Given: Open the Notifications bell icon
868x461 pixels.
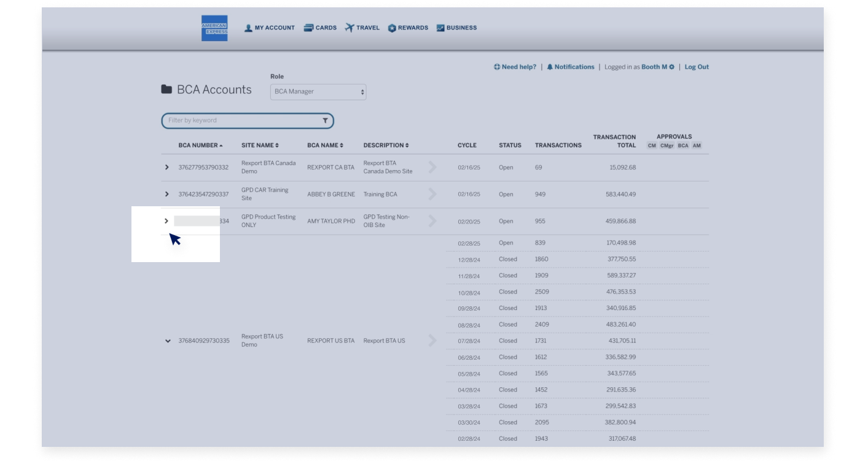Looking at the screenshot, I should pos(551,67).
